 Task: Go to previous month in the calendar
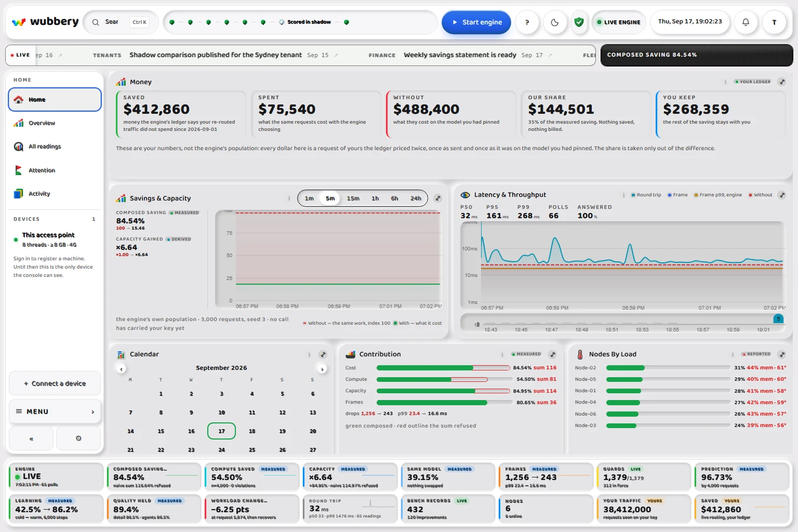[122, 369]
